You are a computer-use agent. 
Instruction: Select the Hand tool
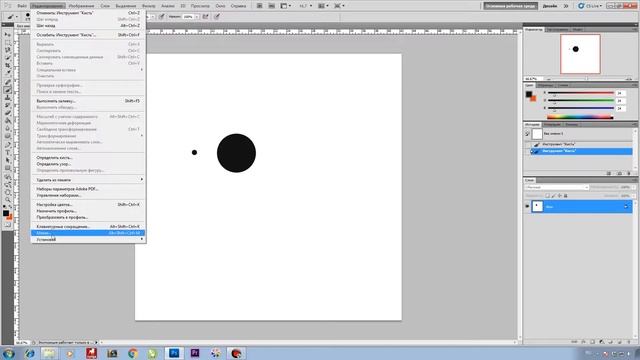pos(8,192)
